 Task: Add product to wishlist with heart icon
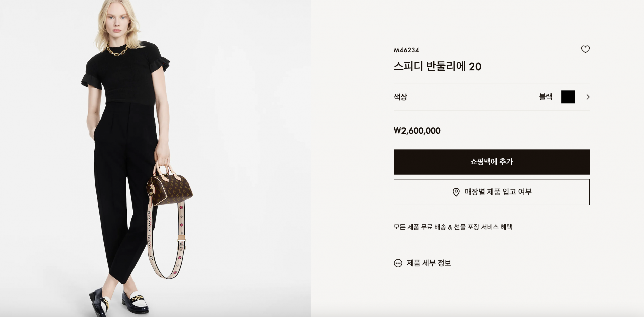click(x=585, y=49)
